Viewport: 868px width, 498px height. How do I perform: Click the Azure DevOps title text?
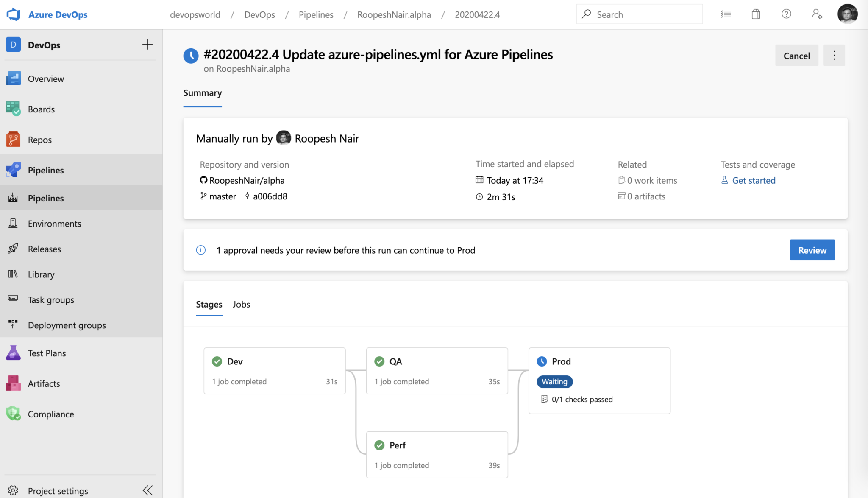tap(58, 14)
